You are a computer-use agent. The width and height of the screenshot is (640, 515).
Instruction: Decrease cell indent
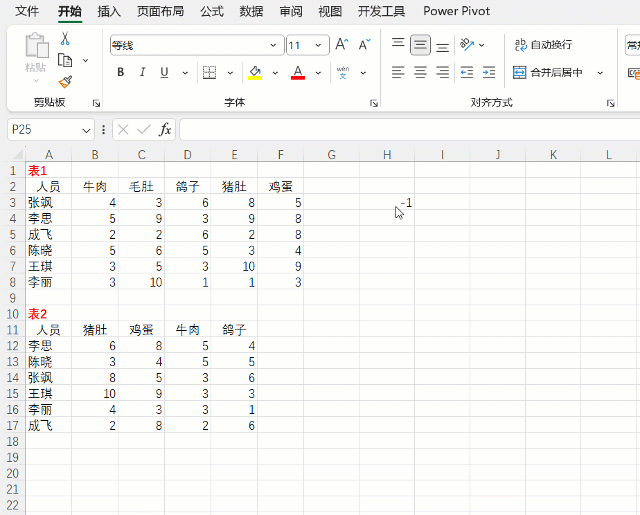467,73
